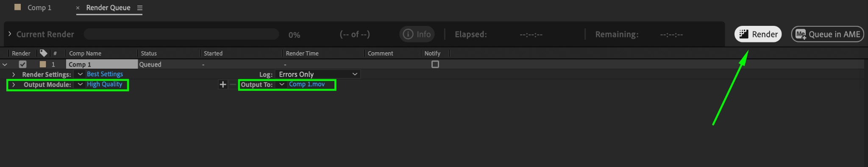This screenshot has height=167, width=868.
Task: Click the Comp 1.mov output link
Action: (307, 84)
